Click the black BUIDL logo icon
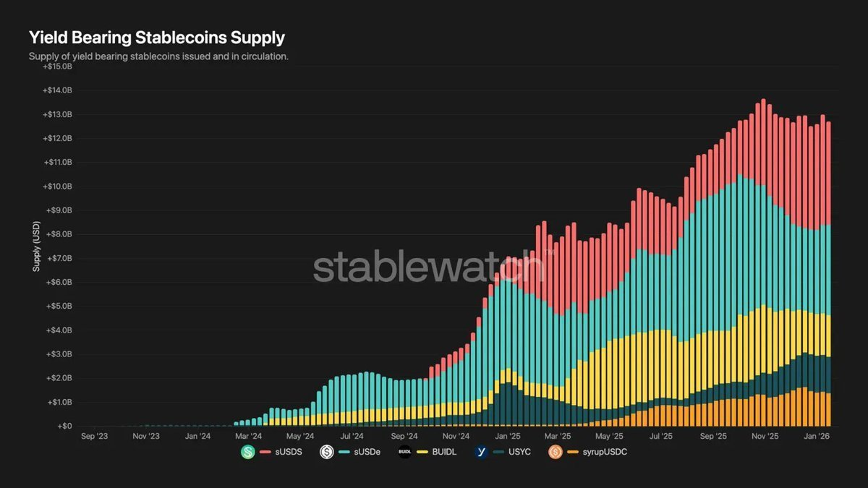The width and height of the screenshot is (868, 488). (x=405, y=453)
